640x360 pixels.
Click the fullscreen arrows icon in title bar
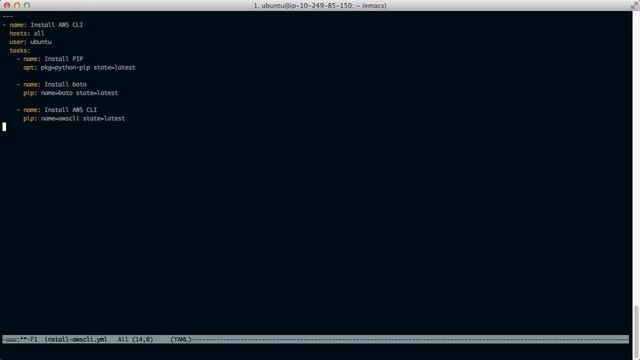click(635, 5)
